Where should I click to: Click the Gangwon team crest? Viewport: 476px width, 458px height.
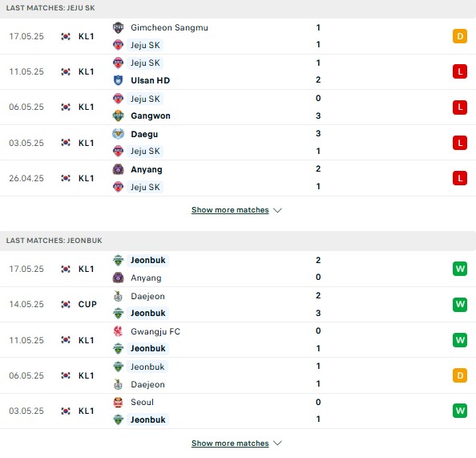[118, 116]
